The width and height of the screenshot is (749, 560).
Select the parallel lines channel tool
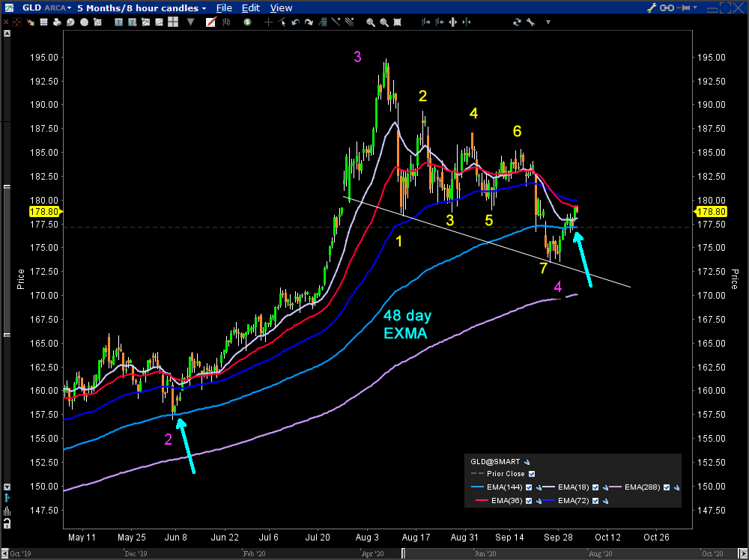pyautogui.click(x=349, y=22)
